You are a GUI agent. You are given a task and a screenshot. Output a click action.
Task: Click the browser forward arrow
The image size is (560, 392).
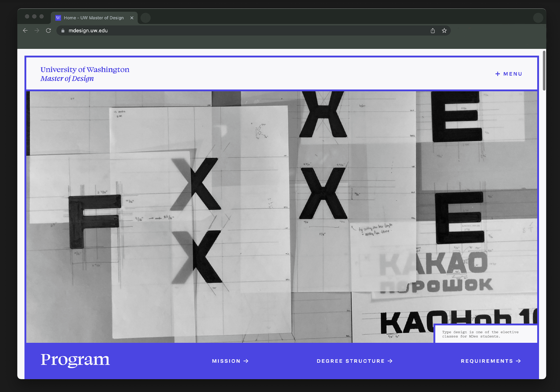37,31
